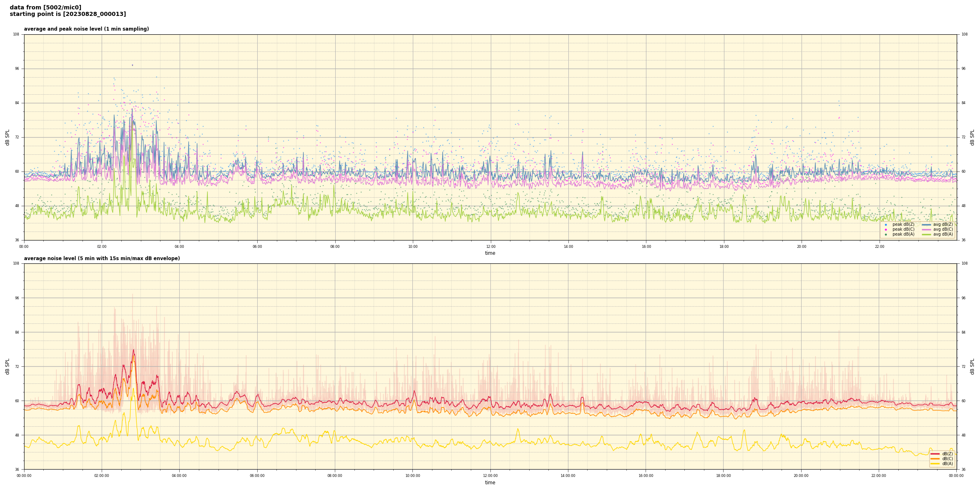Select the avg dB(C) pink line legend entry
Screen dimensions: 980x490
click(927, 229)
